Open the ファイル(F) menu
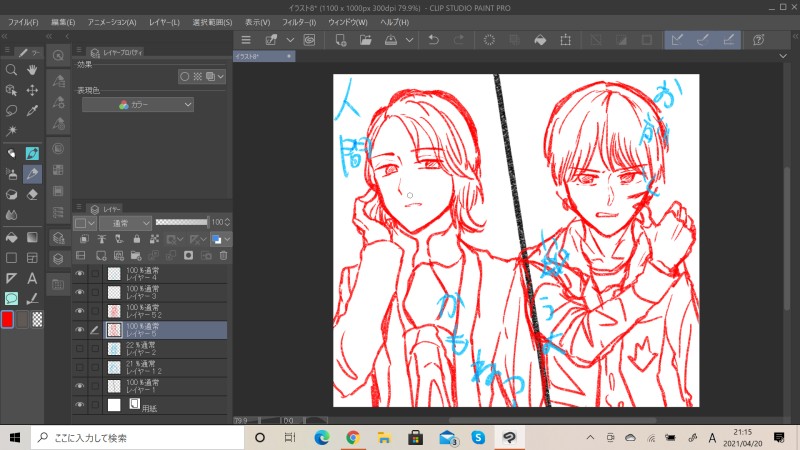The height and width of the screenshot is (450, 800). [23, 22]
